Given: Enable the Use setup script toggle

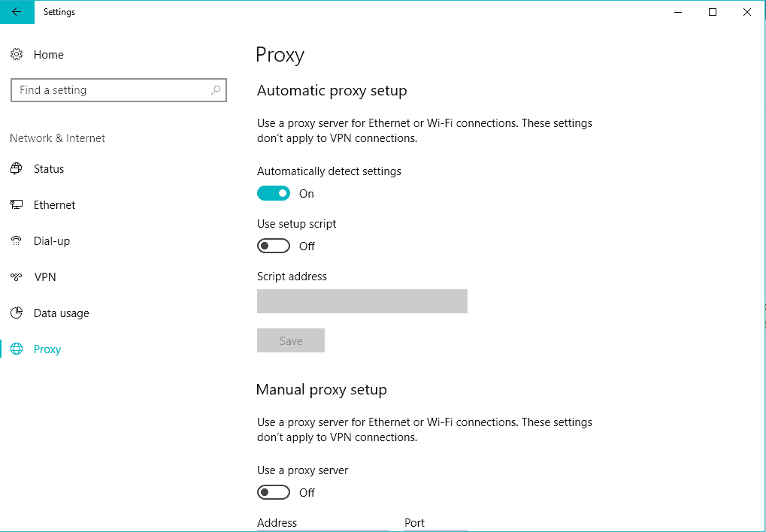Looking at the screenshot, I should pyautogui.click(x=274, y=246).
